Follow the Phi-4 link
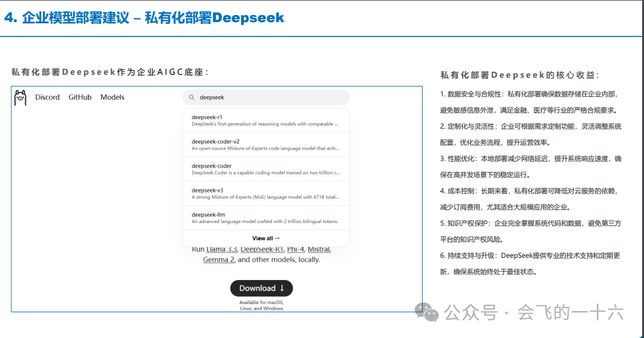644x338 pixels. [295, 249]
